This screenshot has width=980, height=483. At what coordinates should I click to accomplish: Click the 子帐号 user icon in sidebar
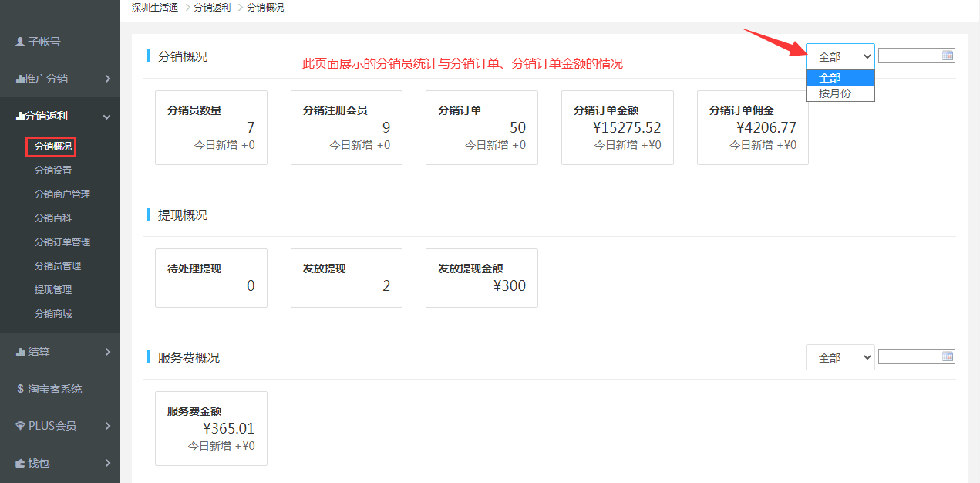click(x=20, y=42)
